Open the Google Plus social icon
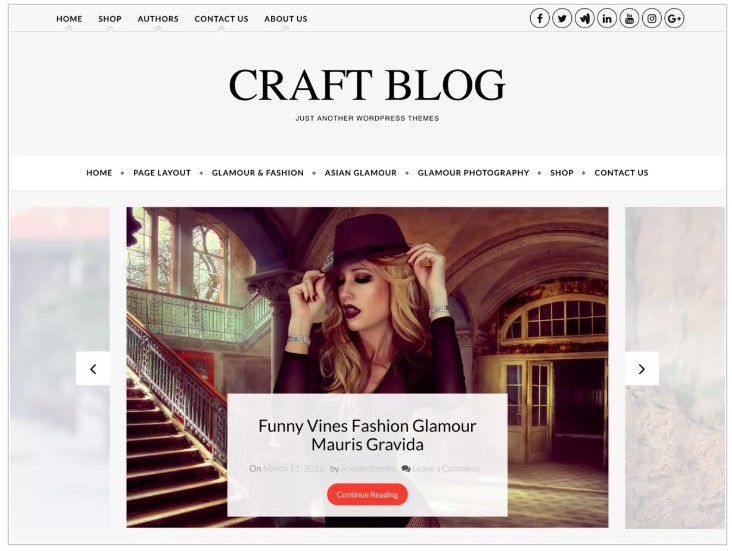The image size is (732, 551). click(x=674, y=19)
